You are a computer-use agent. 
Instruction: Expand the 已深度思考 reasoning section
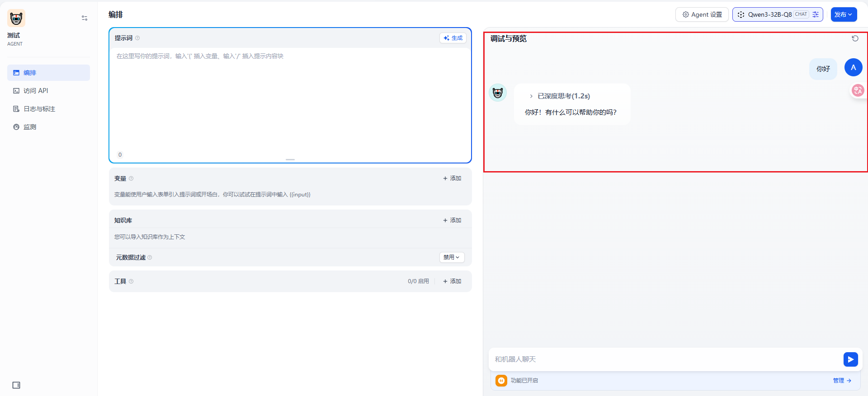(560, 96)
